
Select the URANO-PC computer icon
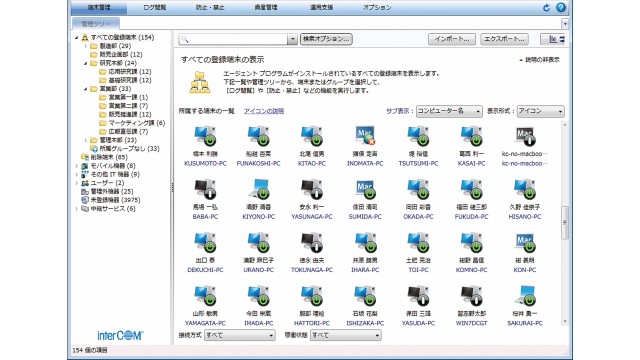(258, 243)
